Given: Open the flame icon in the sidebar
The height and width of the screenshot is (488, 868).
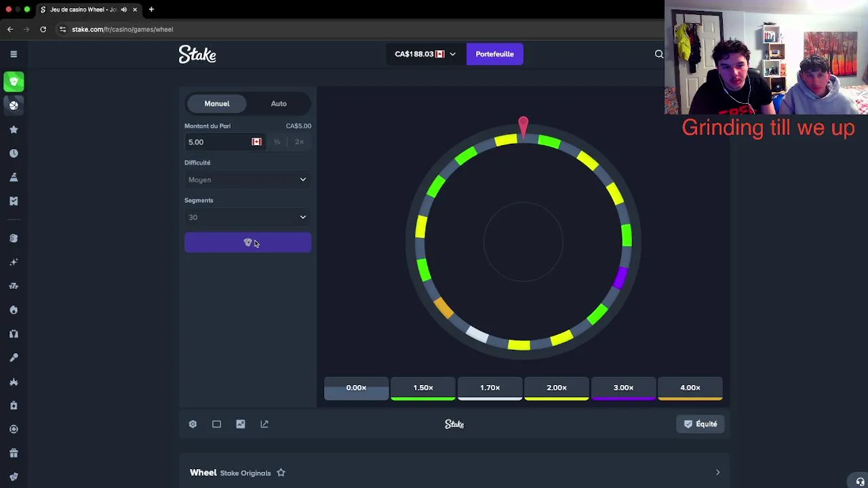Looking at the screenshot, I should pos(14,310).
